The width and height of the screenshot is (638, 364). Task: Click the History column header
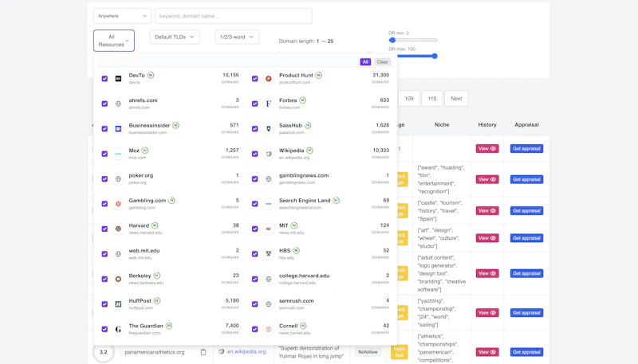(x=487, y=125)
